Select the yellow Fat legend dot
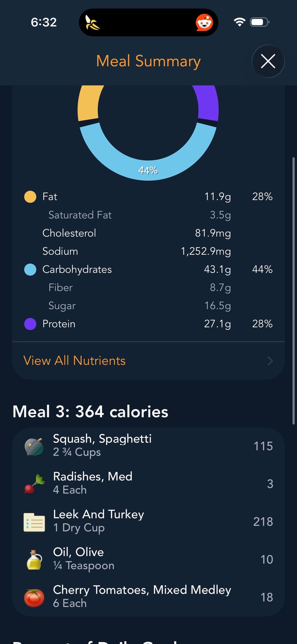 click(30, 197)
